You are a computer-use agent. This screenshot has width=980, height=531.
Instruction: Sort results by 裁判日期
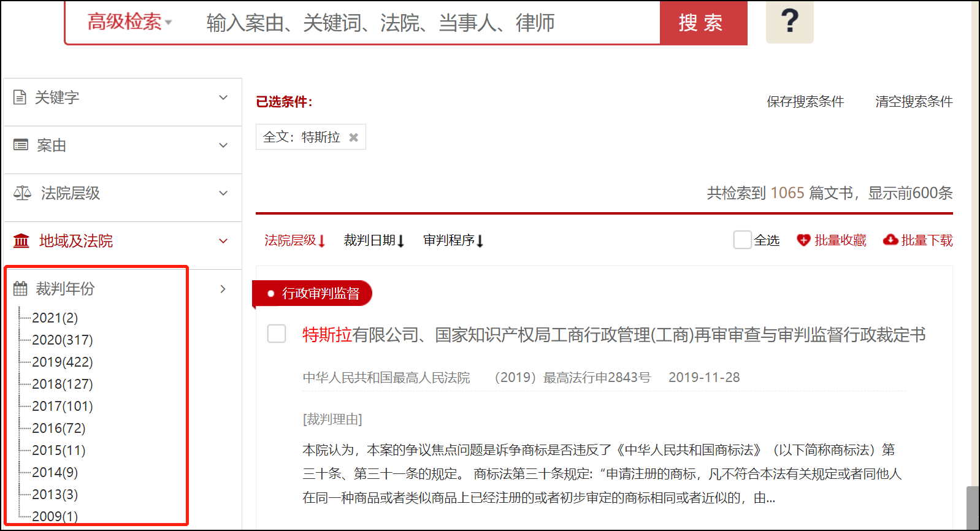pyautogui.click(x=373, y=240)
